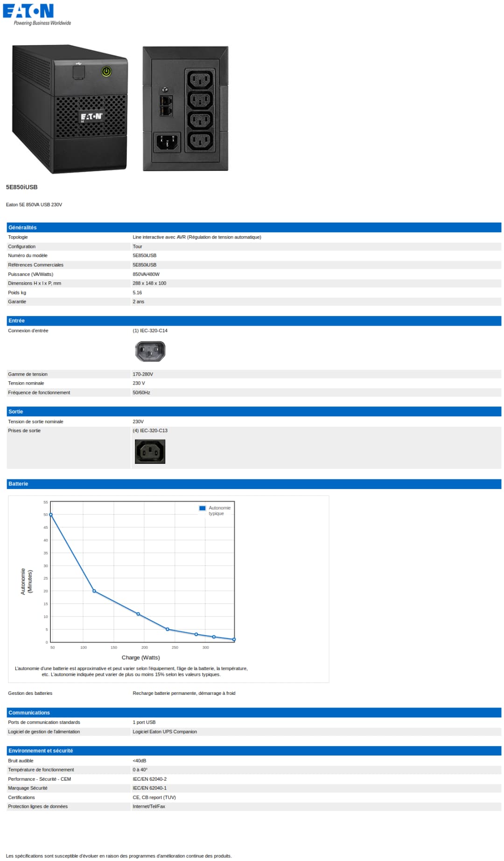The width and height of the screenshot is (504, 861).
Task: Click the noise value '<40dB'
Action: (140, 761)
